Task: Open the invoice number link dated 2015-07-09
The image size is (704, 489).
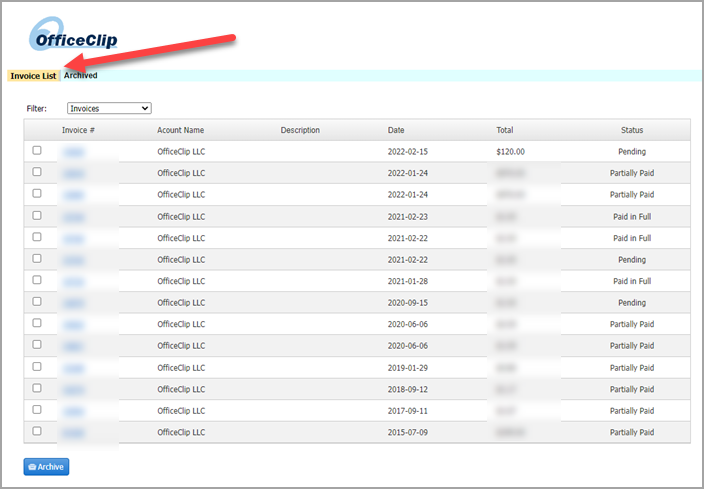Action: click(x=73, y=433)
